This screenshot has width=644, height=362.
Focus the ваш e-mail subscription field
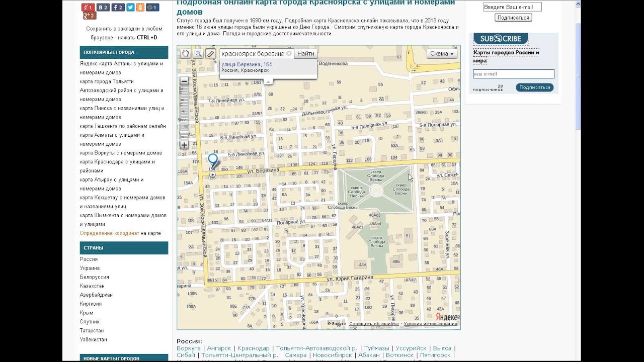click(x=513, y=74)
